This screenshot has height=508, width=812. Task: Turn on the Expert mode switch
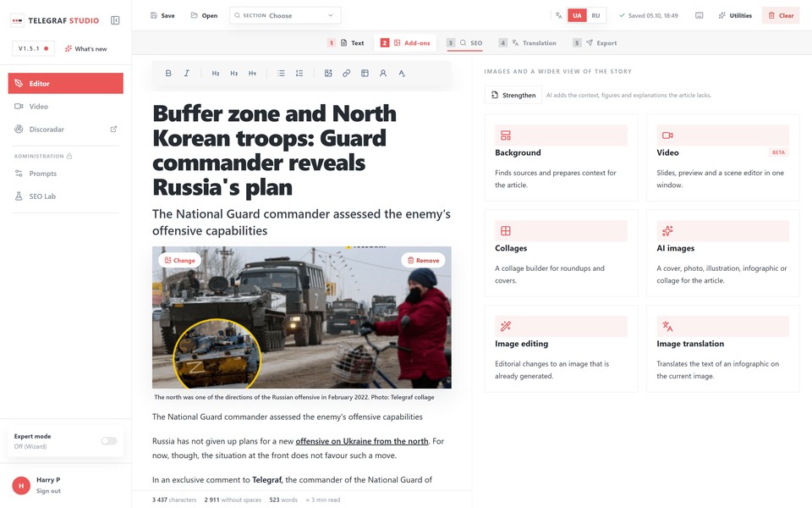coord(109,440)
